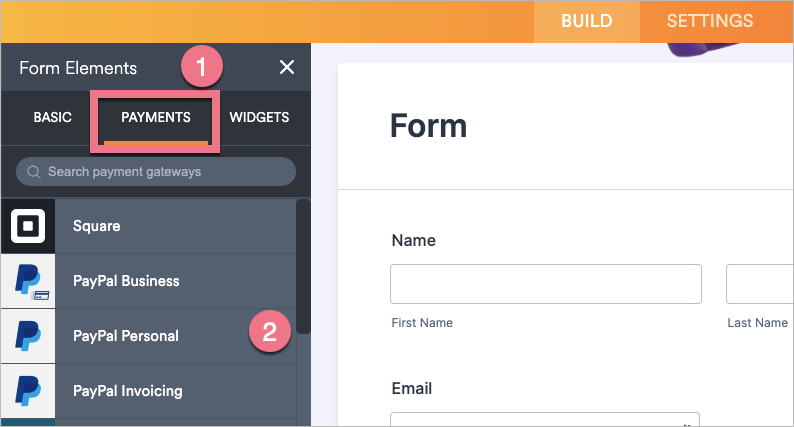Open the Payments tab
The width and height of the screenshot is (794, 427).
(155, 117)
